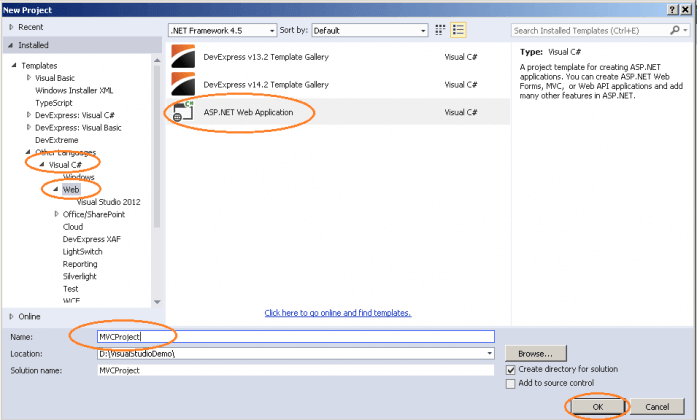The height and width of the screenshot is (420, 697).
Task: Click the Browse button
Action: coord(536,354)
